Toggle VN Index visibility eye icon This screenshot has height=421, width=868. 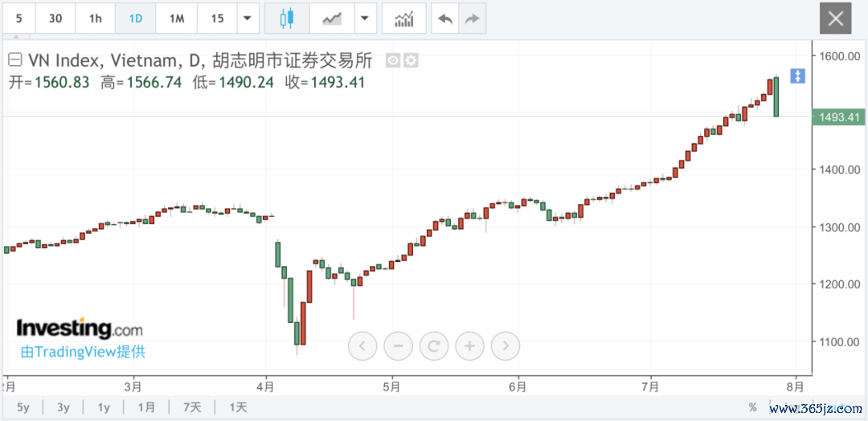[393, 60]
